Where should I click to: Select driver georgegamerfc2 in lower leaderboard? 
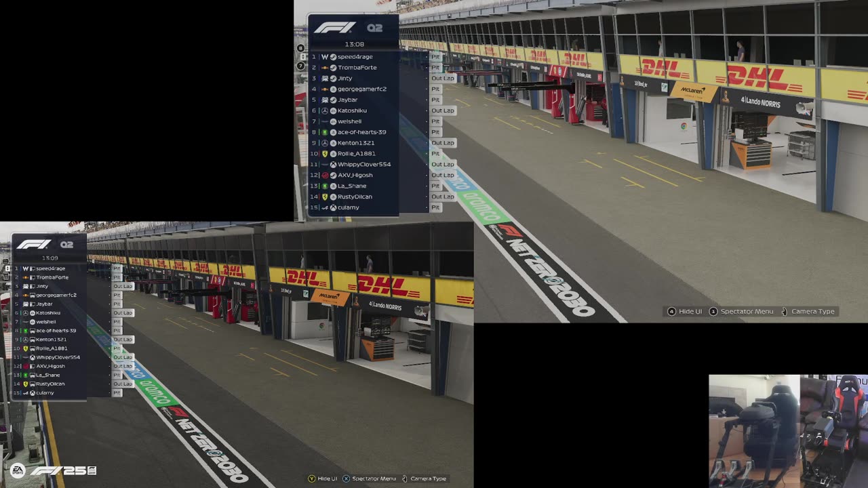[x=56, y=295]
